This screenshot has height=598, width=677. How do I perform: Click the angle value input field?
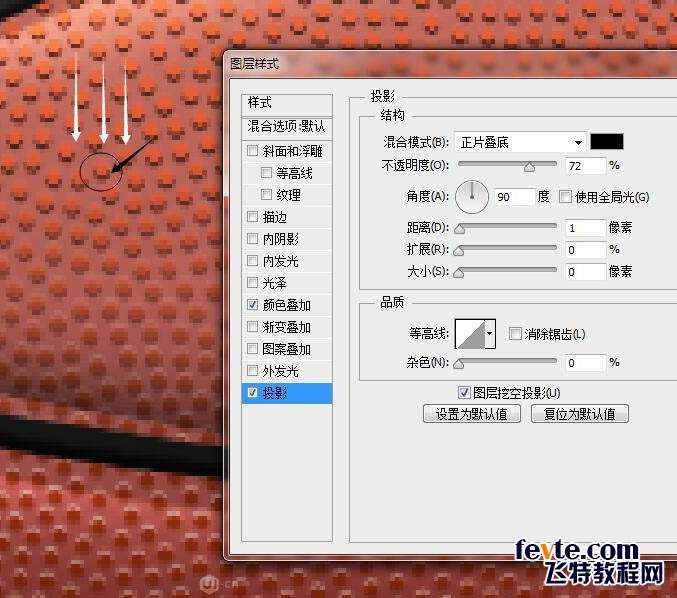click(x=512, y=196)
